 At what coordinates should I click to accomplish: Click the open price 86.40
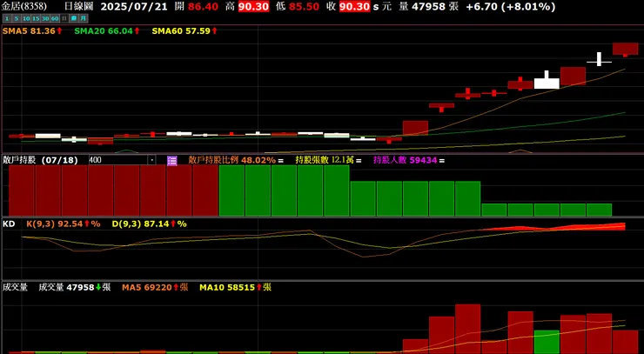coord(204,7)
